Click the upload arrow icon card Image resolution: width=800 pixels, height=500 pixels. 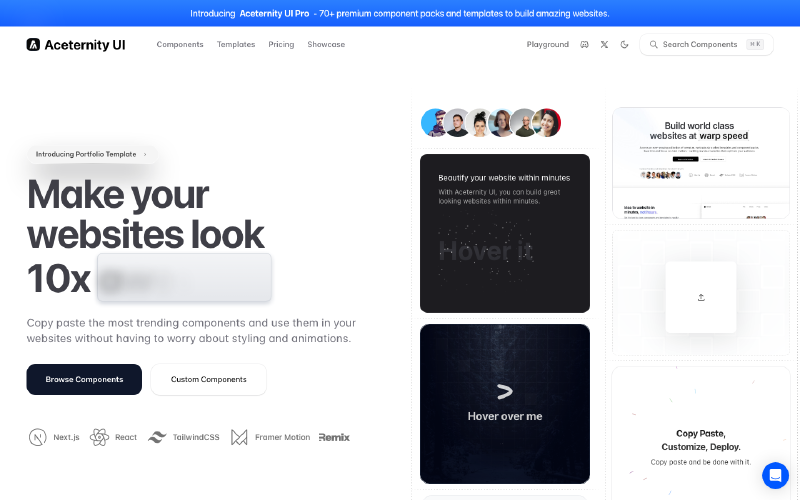(x=701, y=297)
